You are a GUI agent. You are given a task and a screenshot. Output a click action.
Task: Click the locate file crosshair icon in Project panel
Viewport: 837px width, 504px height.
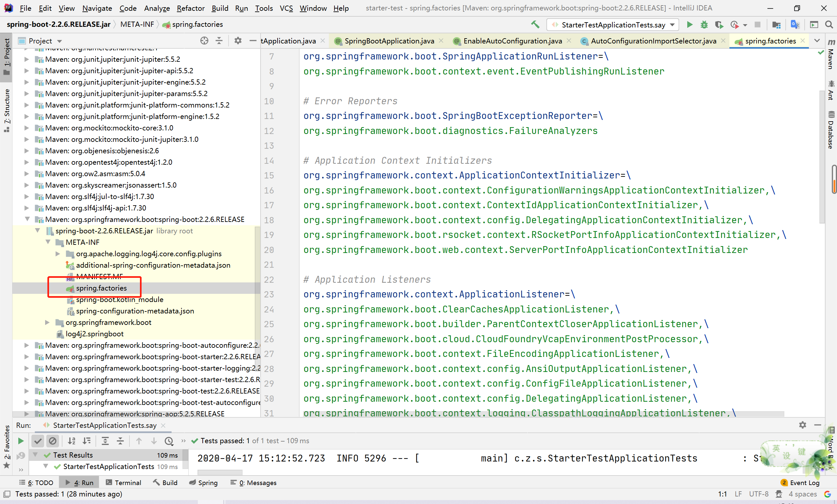[204, 41]
